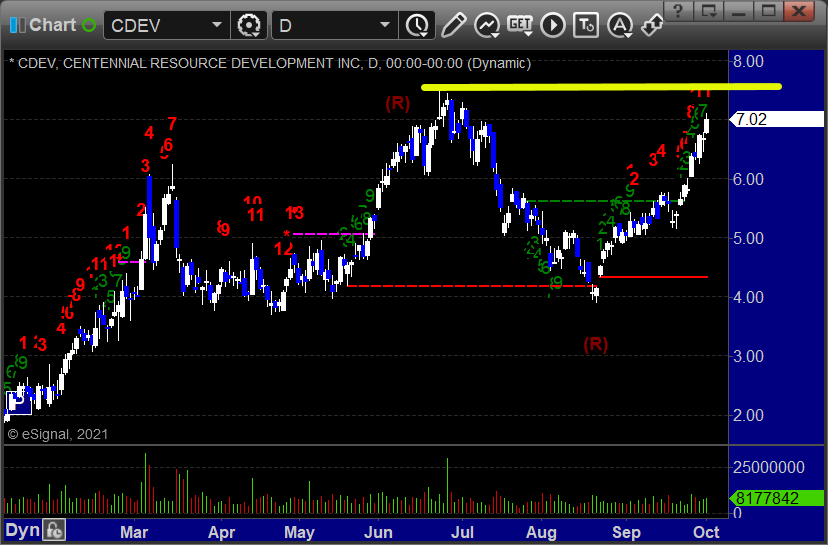Click the (R) marker above the June high
The width and height of the screenshot is (828, 545).
coord(397,104)
